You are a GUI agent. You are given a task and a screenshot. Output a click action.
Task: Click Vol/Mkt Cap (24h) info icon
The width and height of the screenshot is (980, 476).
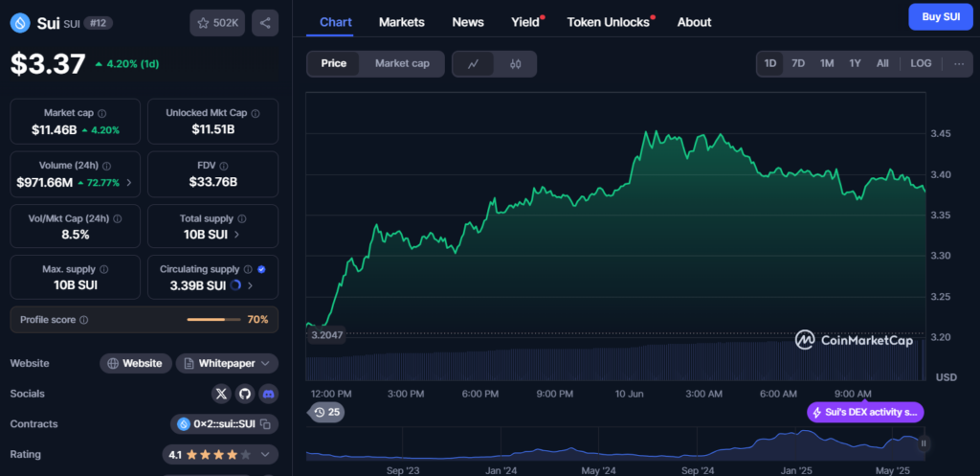(x=118, y=219)
